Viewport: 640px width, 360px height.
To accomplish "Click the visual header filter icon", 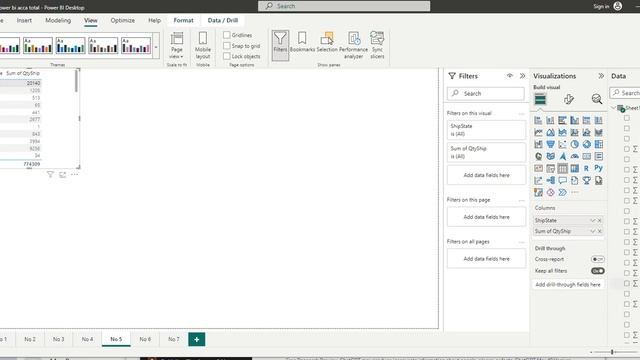I will click(50, 175).
